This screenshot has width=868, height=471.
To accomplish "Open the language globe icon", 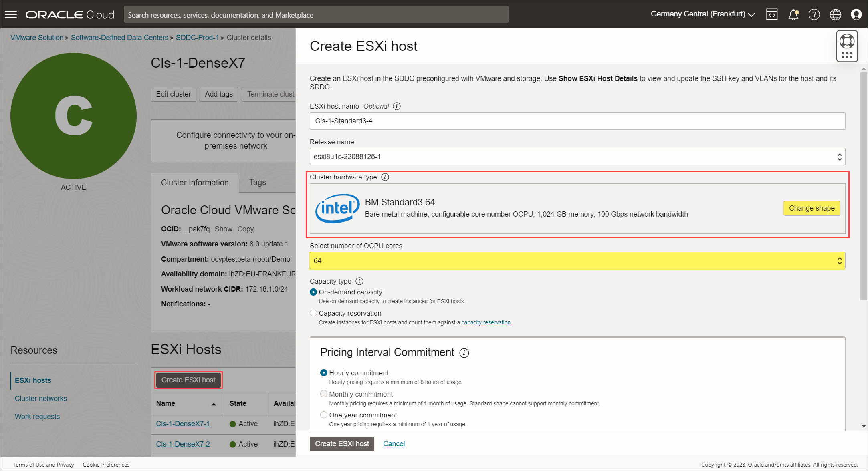I will click(836, 14).
